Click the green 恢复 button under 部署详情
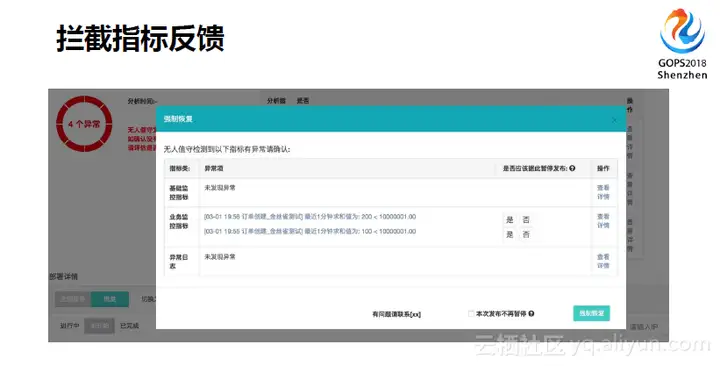Image resolution: width=720 pixels, height=366 pixels. [110, 299]
